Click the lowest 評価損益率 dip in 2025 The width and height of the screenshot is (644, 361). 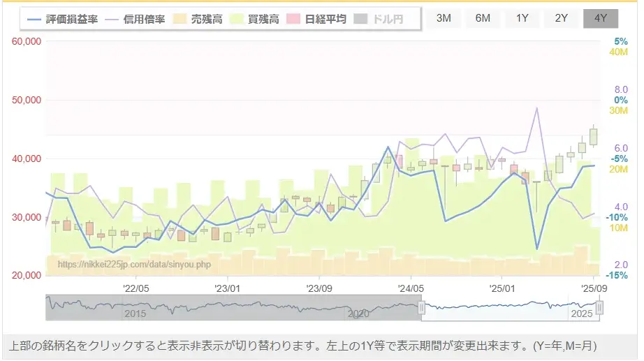click(x=537, y=249)
